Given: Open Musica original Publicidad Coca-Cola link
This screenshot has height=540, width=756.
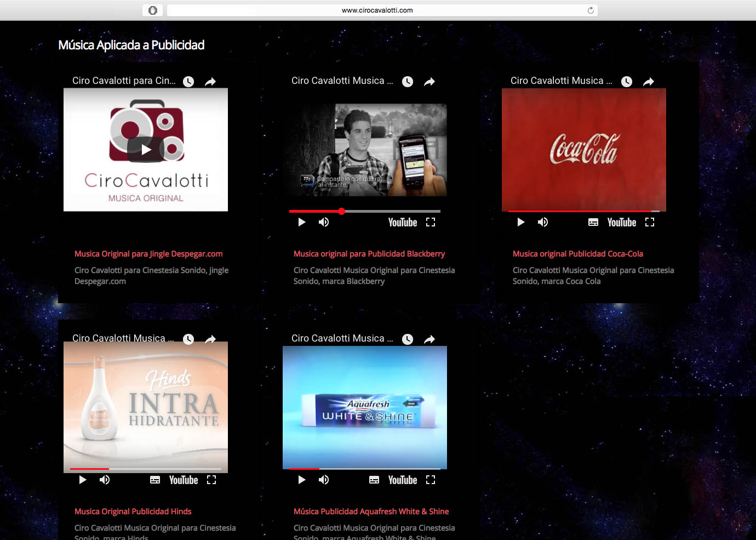Looking at the screenshot, I should (577, 254).
